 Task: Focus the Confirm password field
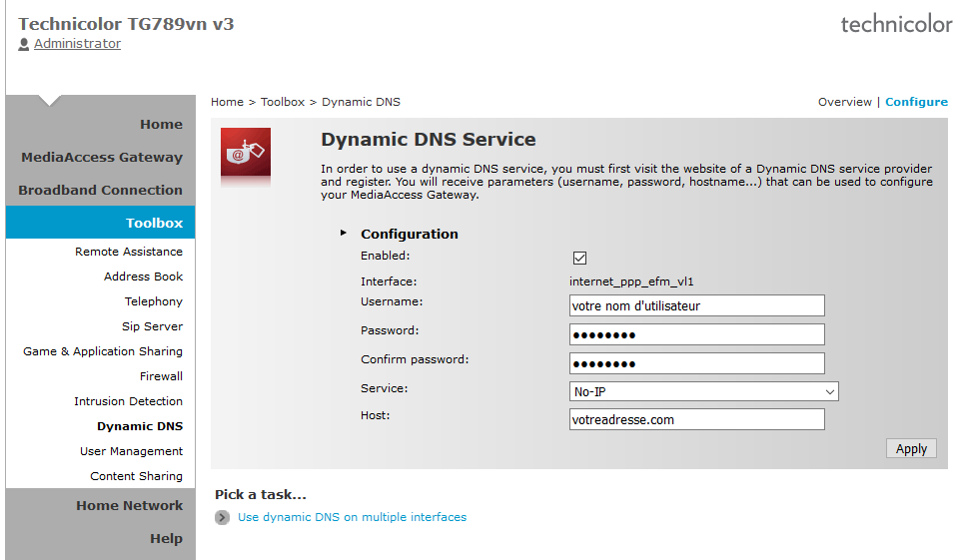(x=697, y=363)
